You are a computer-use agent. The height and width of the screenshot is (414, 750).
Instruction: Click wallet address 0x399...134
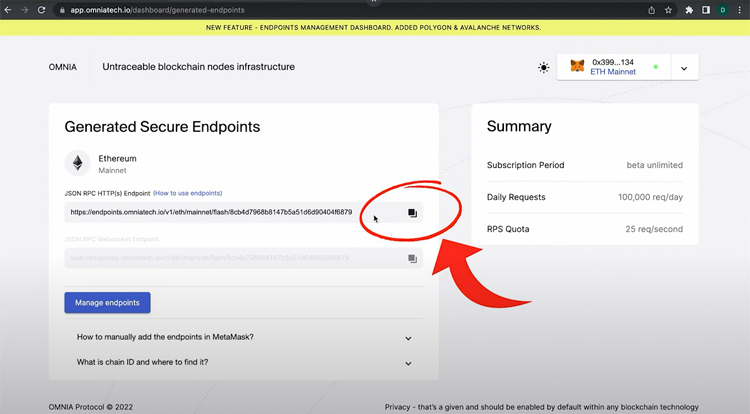(x=613, y=62)
